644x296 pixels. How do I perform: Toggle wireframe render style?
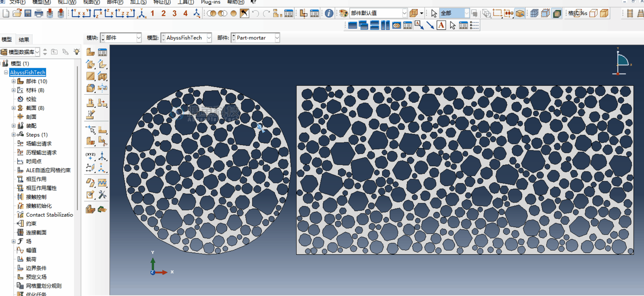(534, 13)
